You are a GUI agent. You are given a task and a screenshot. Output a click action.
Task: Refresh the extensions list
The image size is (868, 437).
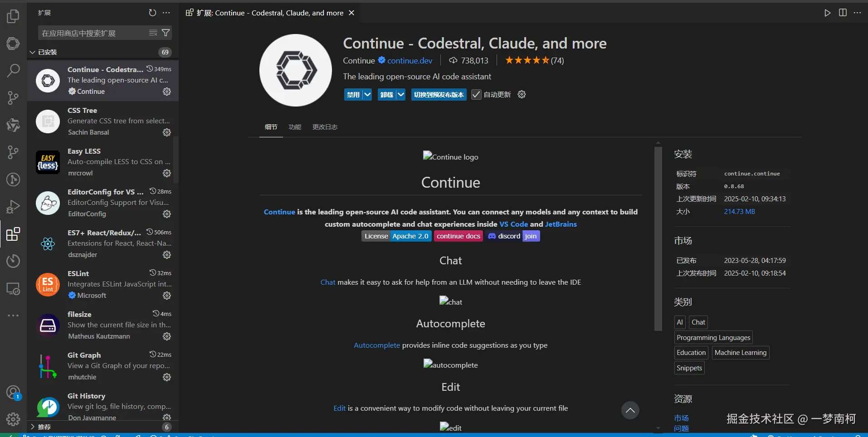pyautogui.click(x=152, y=13)
